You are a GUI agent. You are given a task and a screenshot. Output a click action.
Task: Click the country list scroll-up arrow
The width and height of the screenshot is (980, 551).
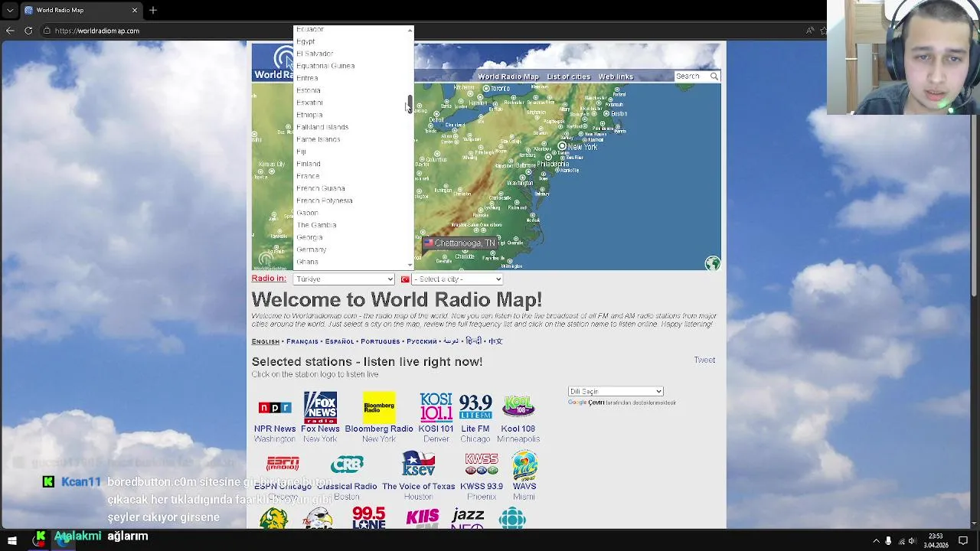coord(410,31)
